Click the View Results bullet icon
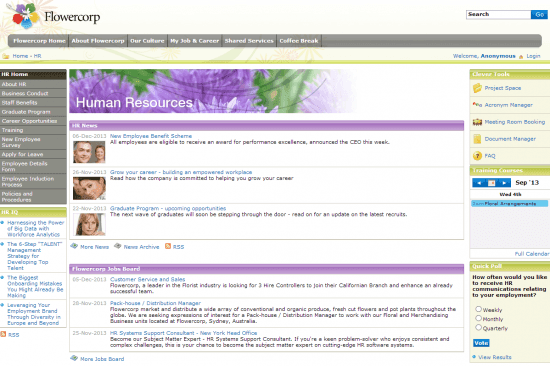The width and height of the screenshot is (550, 366). click(x=474, y=357)
